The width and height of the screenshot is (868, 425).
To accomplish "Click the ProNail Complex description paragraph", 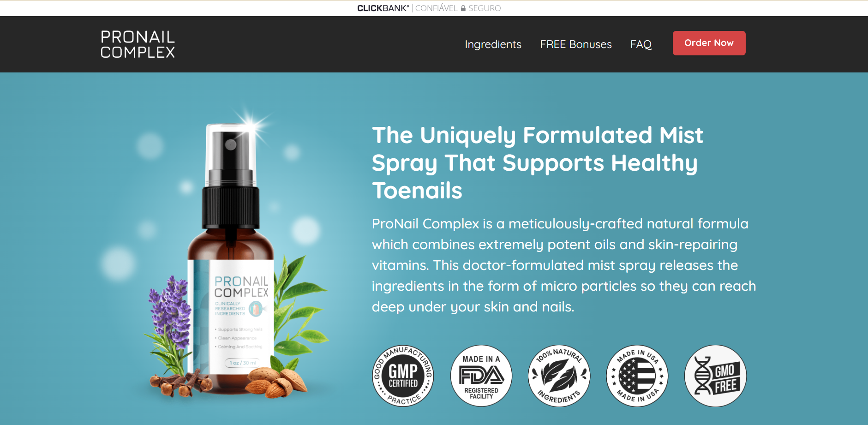I will point(564,265).
